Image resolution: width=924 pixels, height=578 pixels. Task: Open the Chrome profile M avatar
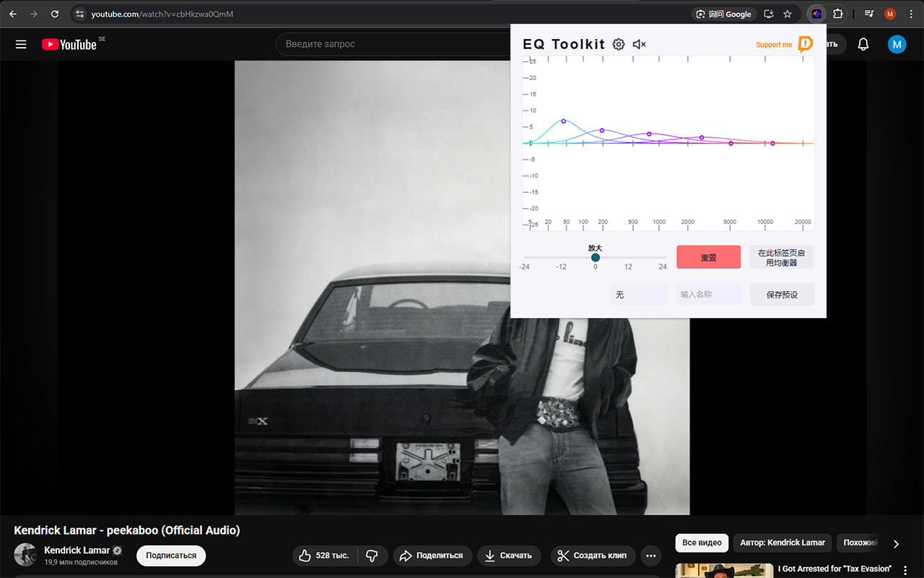pos(890,14)
